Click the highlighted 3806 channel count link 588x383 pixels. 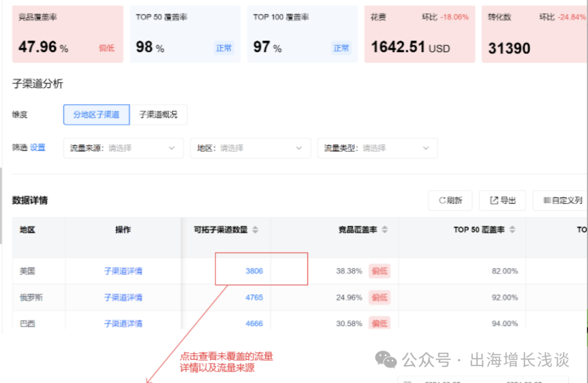click(254, 269)
